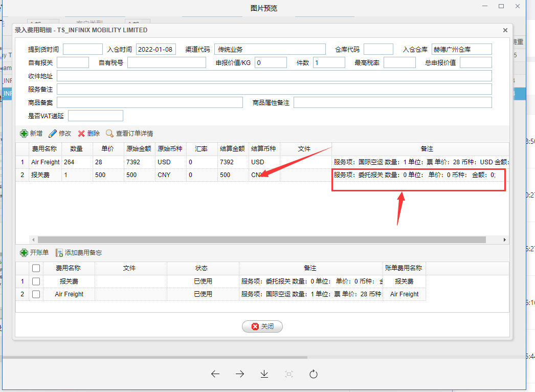Download the image using the down-arrow icon
Image resolution: width=535 pixels, height=392 pixels.
pyautogui.click(x=264, y=374)
